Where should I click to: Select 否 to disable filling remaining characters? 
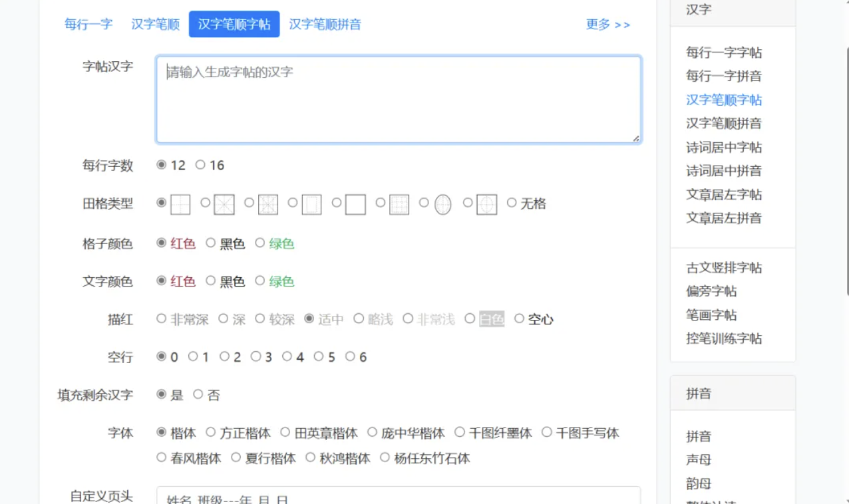198,394
